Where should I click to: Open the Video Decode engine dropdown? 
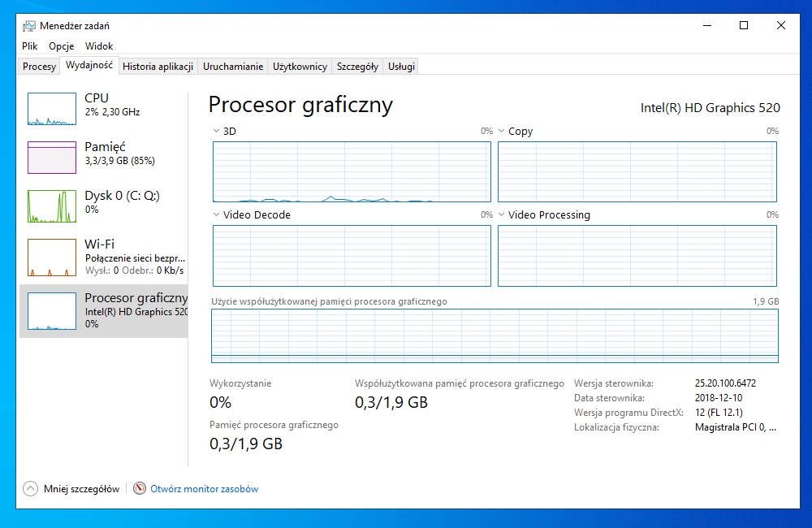click(x=216, y=214)
